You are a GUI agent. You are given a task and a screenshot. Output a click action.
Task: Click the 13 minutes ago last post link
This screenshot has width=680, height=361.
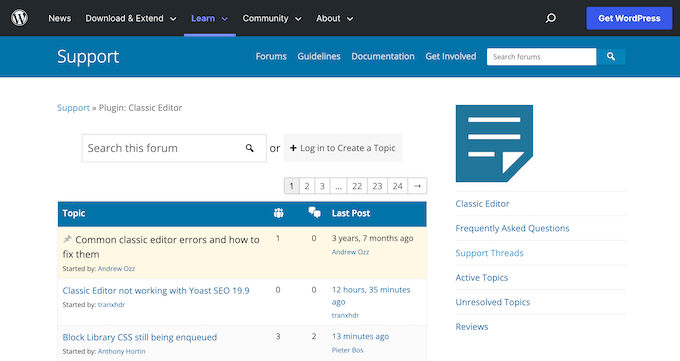[360, 336]
